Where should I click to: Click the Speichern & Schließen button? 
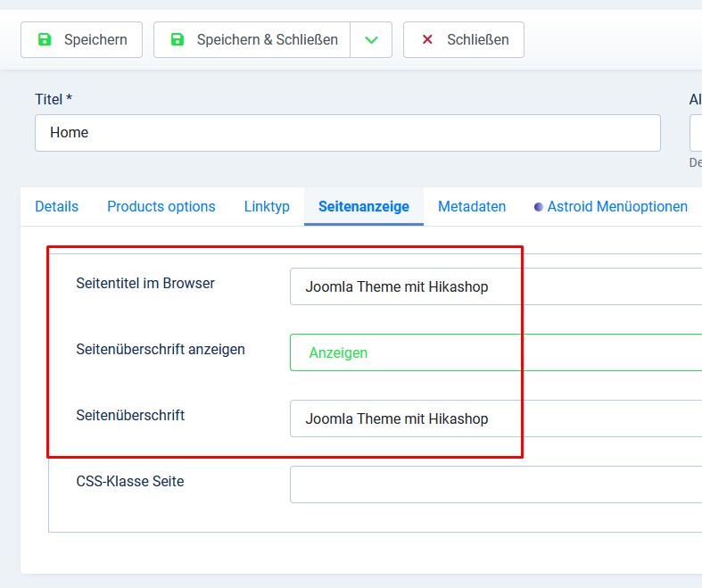point(252,39)
